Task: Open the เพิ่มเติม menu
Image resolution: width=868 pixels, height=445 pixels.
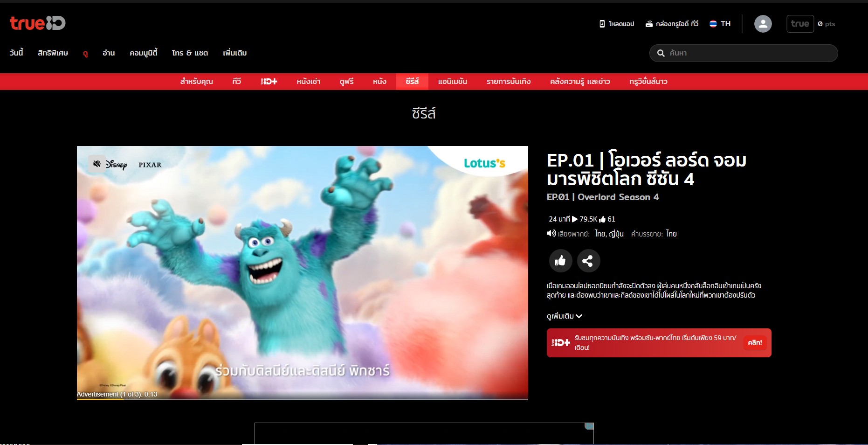Action: pyautogui.click(x=234, y=53)
